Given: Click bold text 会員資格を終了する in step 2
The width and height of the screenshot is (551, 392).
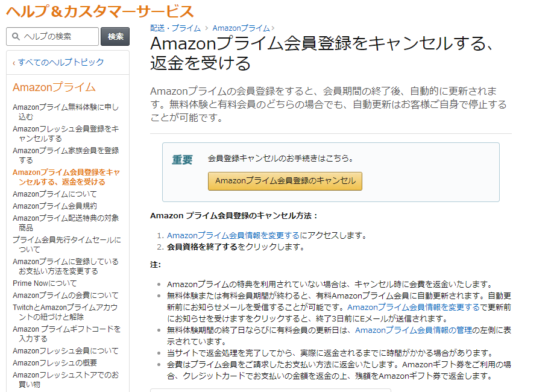Looking at the screenshot, I should tap(202, 247).
